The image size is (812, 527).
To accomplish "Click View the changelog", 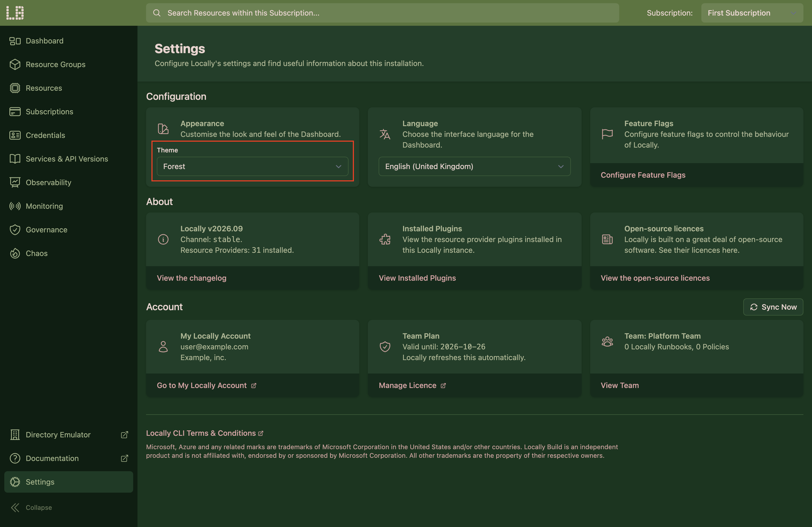I will click(x=191, y=278).
